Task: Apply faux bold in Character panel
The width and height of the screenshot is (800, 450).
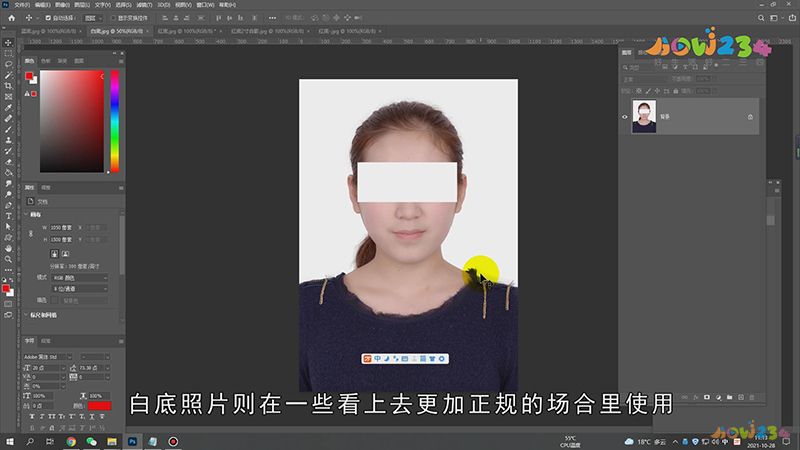Action: (x=32, y=417)
